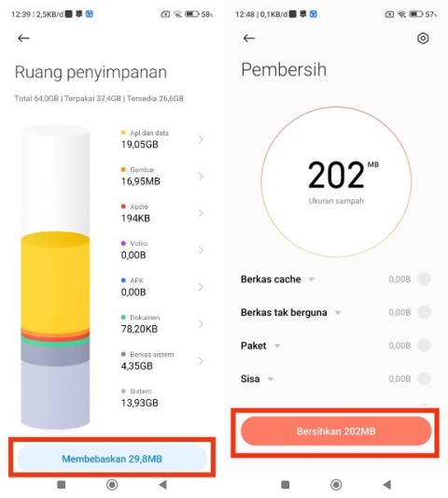448x498 pixels.
Task: Expand the Berkas cache dropdown arrow
Action: tap(312, 279)
